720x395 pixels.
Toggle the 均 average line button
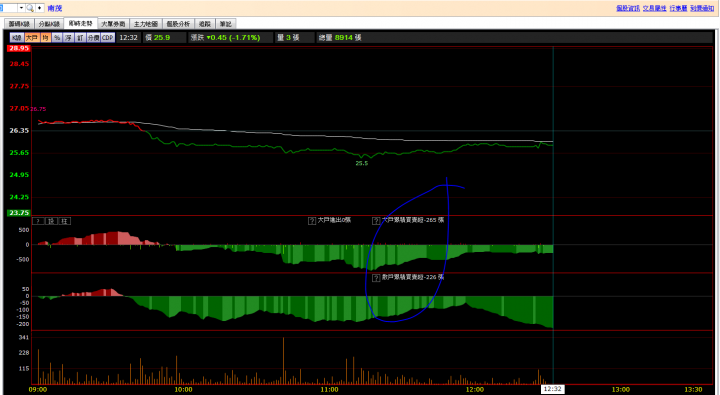(x=45, y=38)
